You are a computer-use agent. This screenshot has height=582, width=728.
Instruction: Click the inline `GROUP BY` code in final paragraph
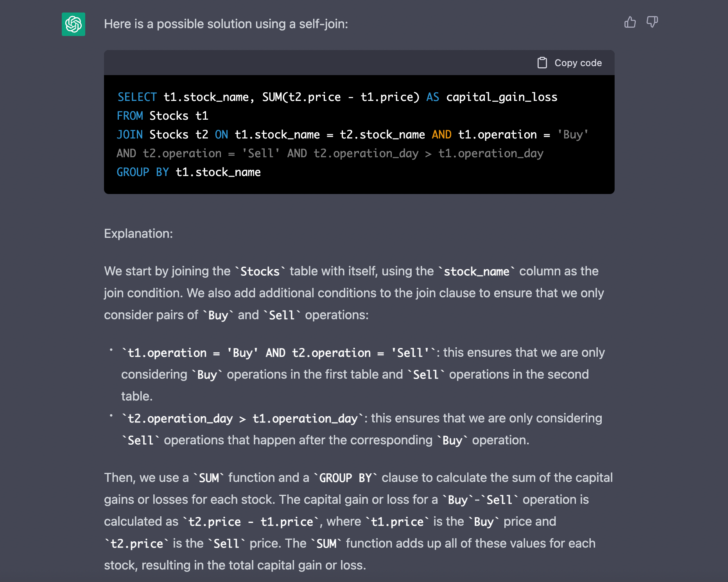(x=345, y=478)
